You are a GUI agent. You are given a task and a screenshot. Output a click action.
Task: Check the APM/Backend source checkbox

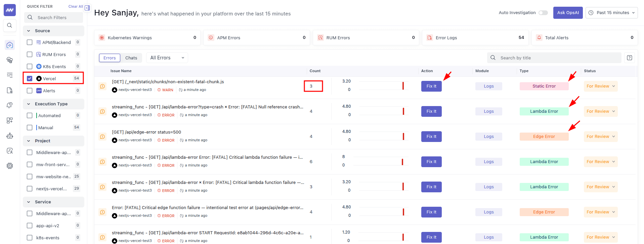tap(30, 42)
